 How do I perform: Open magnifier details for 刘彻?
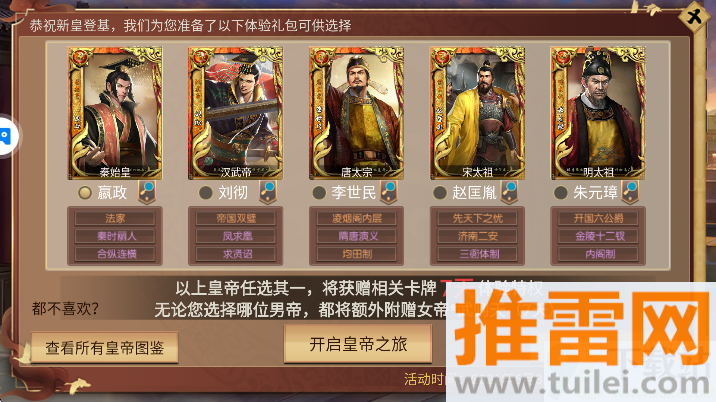point(268,192)
